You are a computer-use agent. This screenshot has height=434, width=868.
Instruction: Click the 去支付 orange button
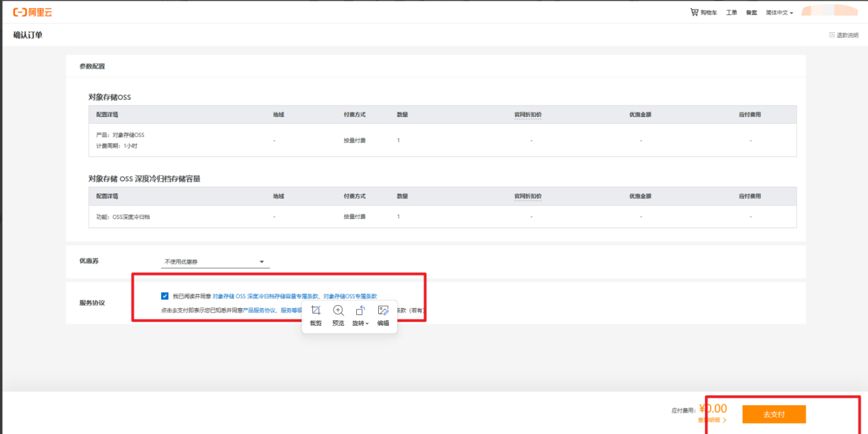pyautogui.click(x=773, y=414)
